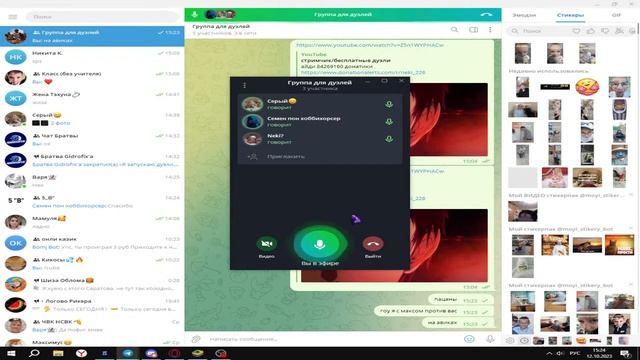This screenshot has height=360, width=640.
Task: Select the burger sticker set icon
Action: click(581, 340)
